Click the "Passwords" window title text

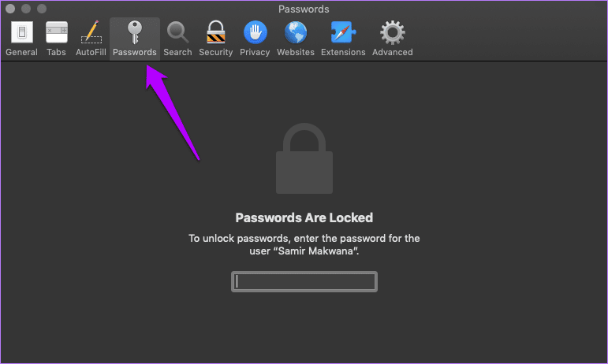coord(304,9)
